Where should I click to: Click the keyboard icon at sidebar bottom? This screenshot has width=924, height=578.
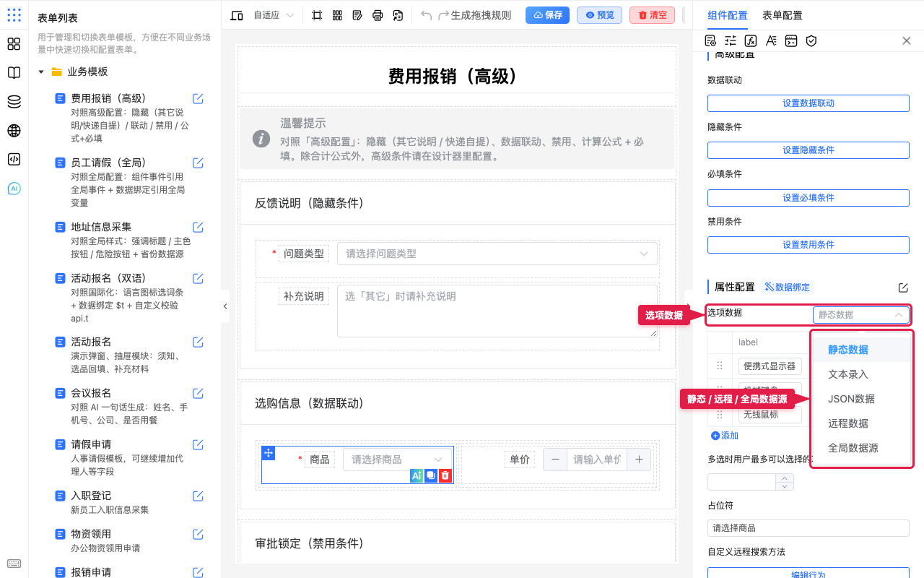[14, 564]
